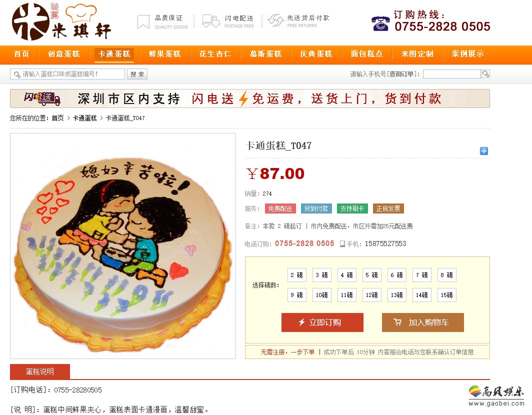Viewport: 532px width, 415px height.
Task: Go to 慕斯蛋糕 in navigation bar
Action: pos(265,54)
